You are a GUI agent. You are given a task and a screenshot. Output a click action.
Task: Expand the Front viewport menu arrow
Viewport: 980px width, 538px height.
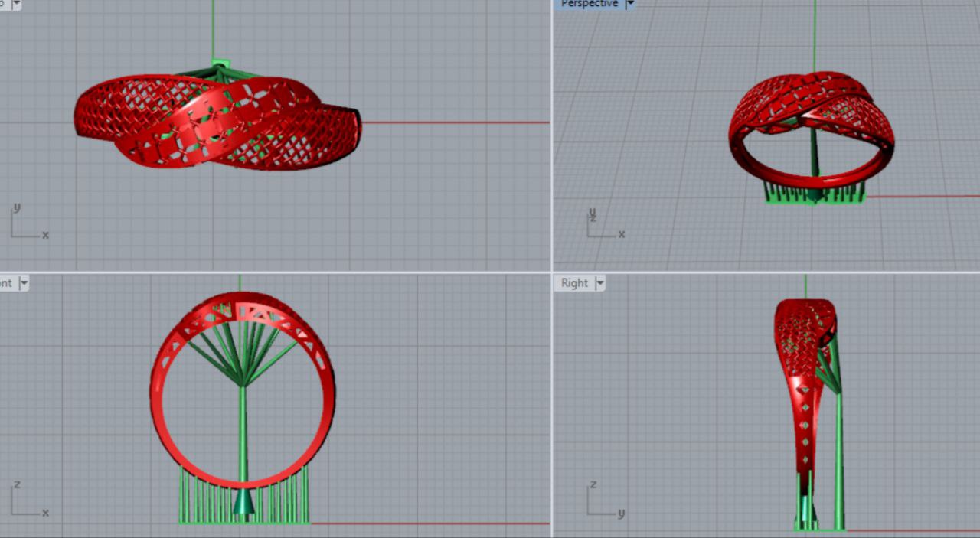(24, 283)
